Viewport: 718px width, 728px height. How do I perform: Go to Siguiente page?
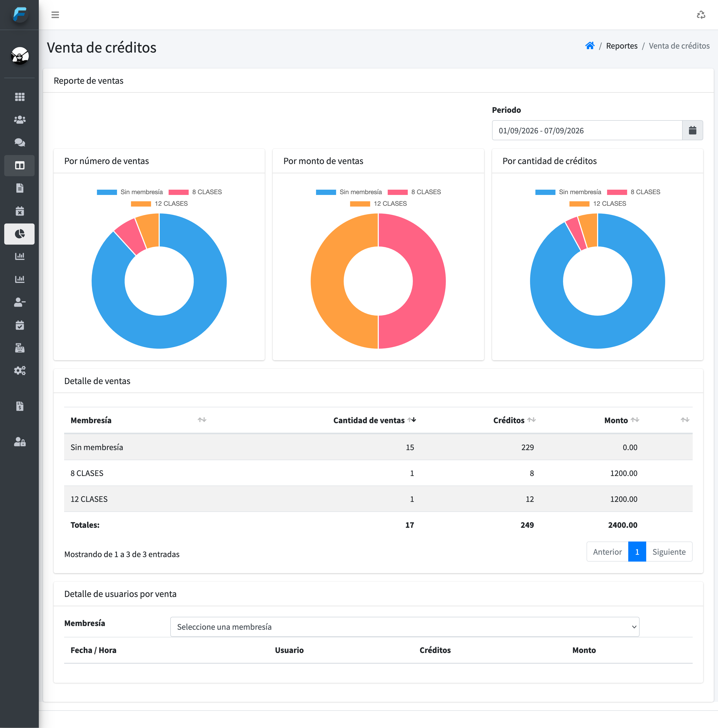pyautogui.click(x=669, y=552)
